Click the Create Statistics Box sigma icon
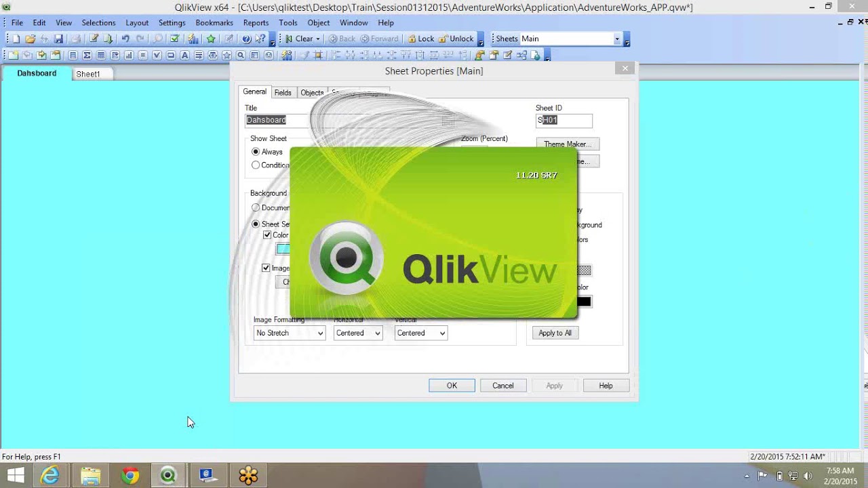The image size is (868, 488). [x=87, y=55]
